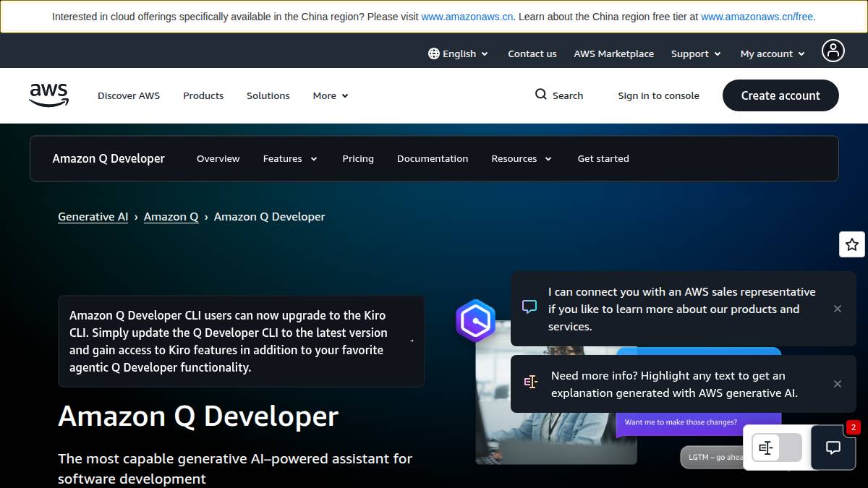The width and height of the screenshot is (868, 488).
Task: Click the AWS logo
Action: pyautogui.click(x=48, y=94)
